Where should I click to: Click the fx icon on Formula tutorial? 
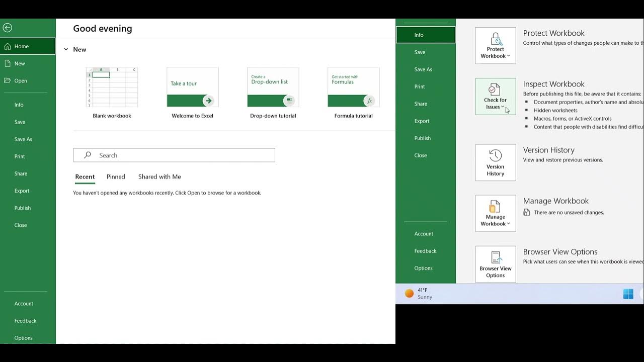pos(369,101)
